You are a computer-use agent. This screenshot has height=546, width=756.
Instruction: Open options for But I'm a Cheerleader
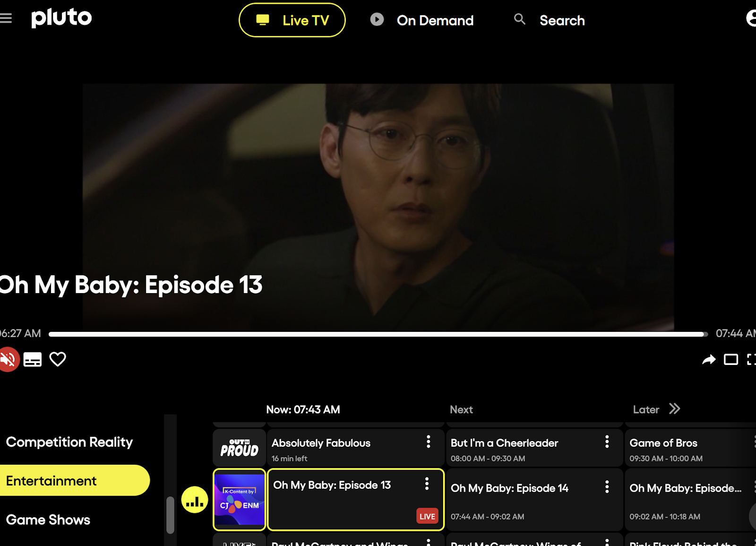(607, 442)
